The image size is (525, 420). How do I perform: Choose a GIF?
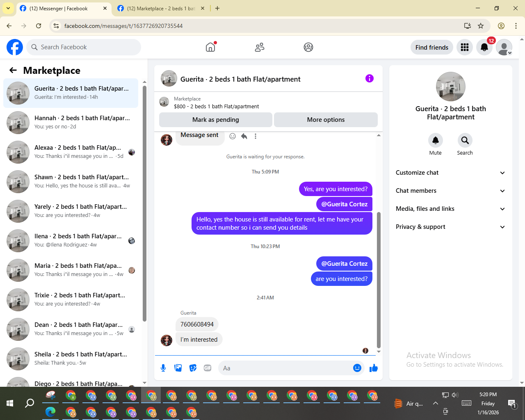pos(208,368)
